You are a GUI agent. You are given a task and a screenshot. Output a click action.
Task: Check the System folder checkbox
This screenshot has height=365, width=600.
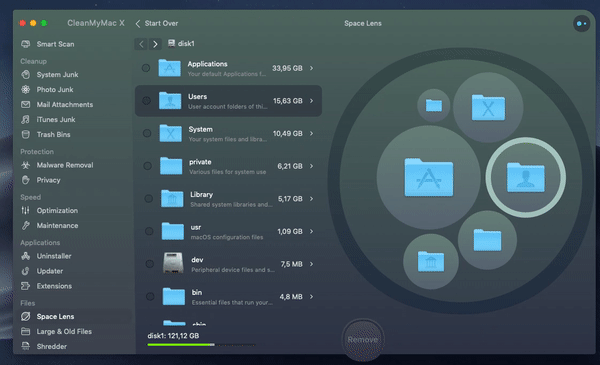click(x=147, y=133)
